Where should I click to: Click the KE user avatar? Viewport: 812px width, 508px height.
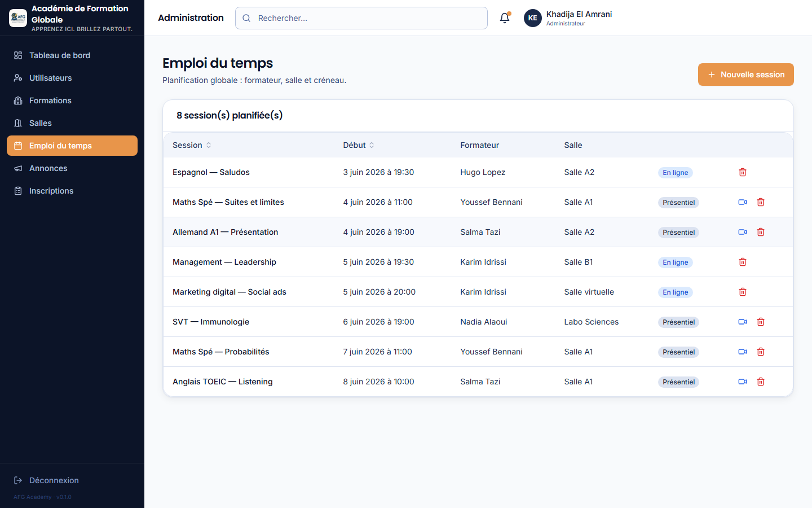[x=533, y=18]
